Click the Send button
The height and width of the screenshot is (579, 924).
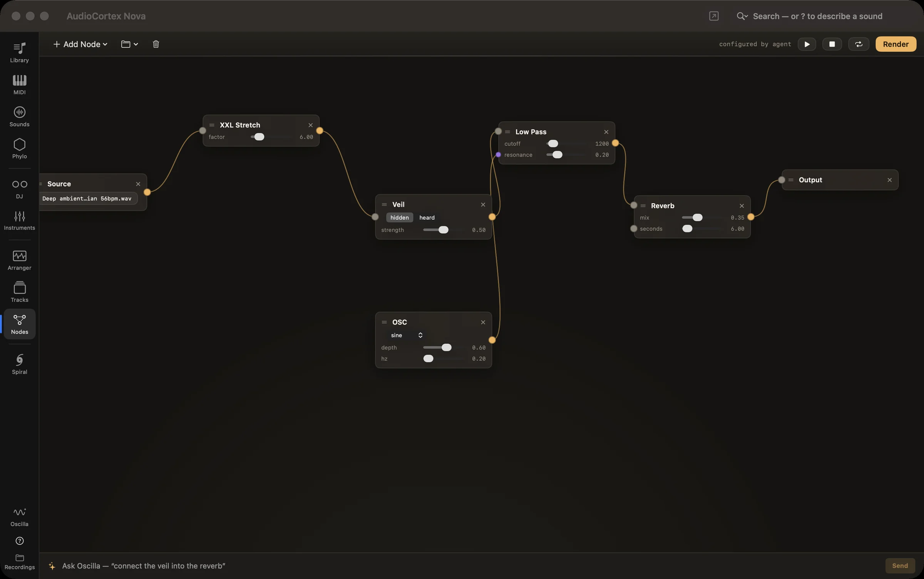click(x=900, y=566)
